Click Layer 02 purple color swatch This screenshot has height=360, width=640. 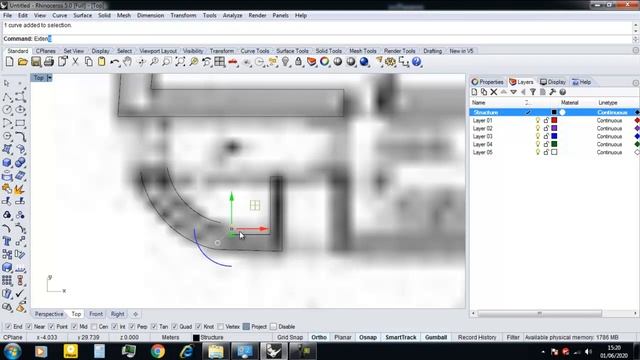pos(554,129)
